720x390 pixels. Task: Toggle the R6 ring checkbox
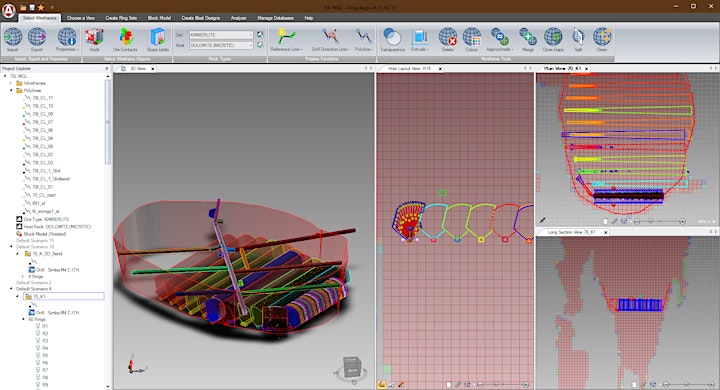(x=39, y=363)
